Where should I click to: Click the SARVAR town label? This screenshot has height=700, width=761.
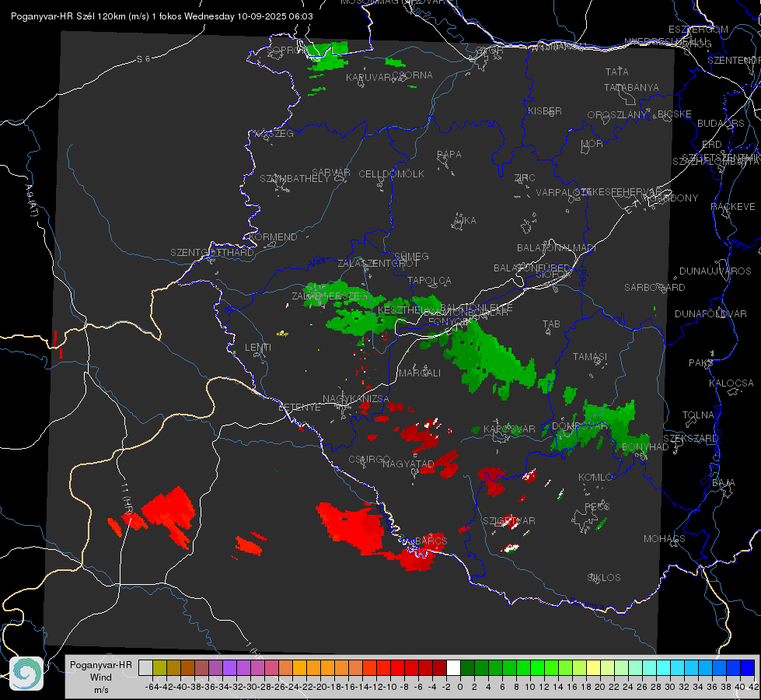(331, 173)
